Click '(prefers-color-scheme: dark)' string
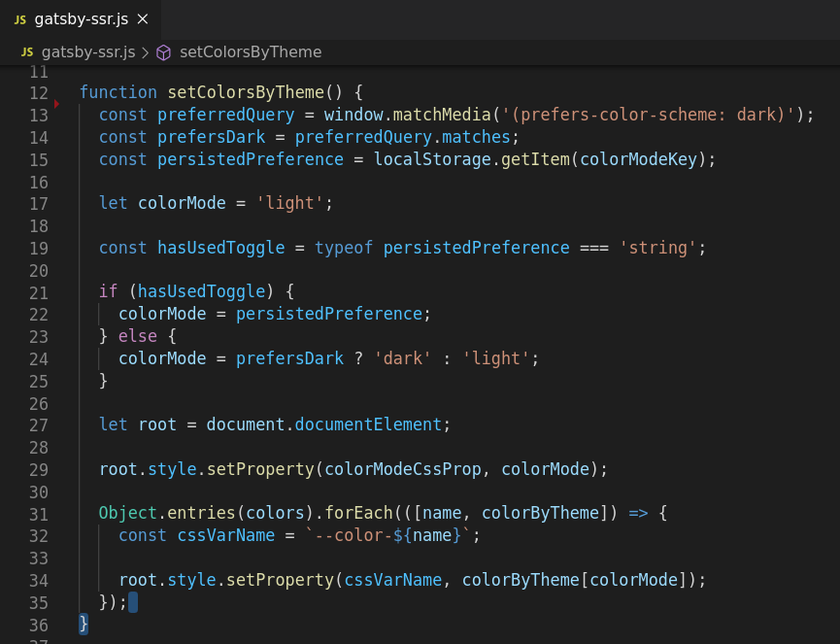The height and width of the screenshot is (644, 840). (x=649, y=115)
